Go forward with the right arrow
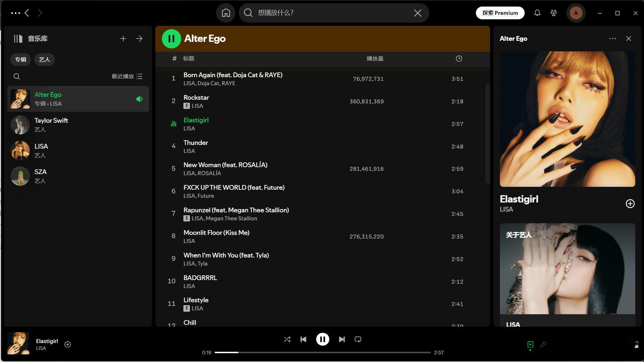 pyautogui.click(x=40, y=13)
